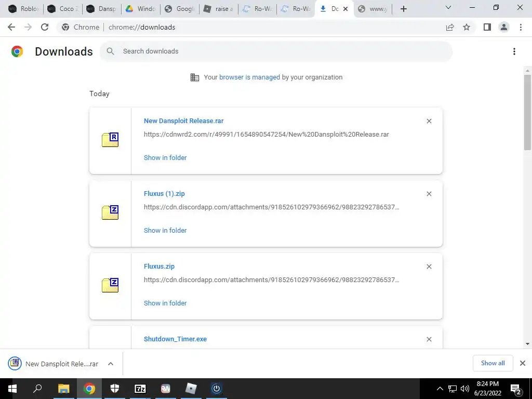Open the taskbar clock showing 8:24 PM

[x=487, y=389]
